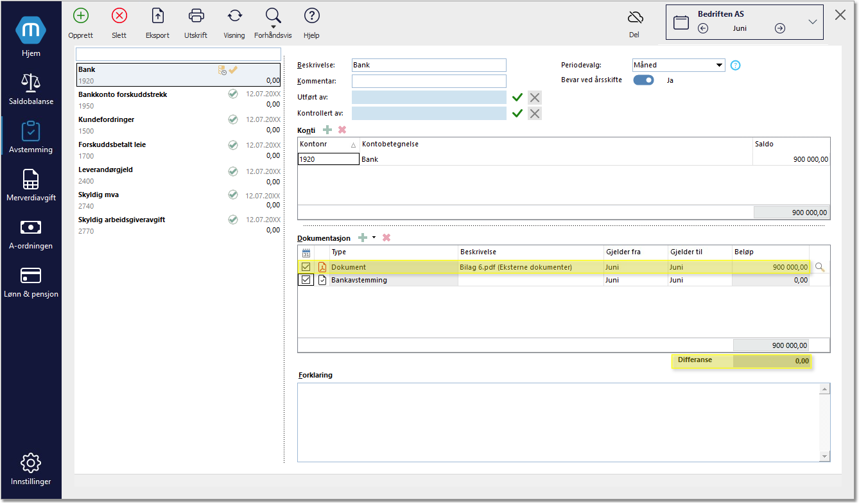Open Merverdiavgift in the sidebar

tap(31, 185)
